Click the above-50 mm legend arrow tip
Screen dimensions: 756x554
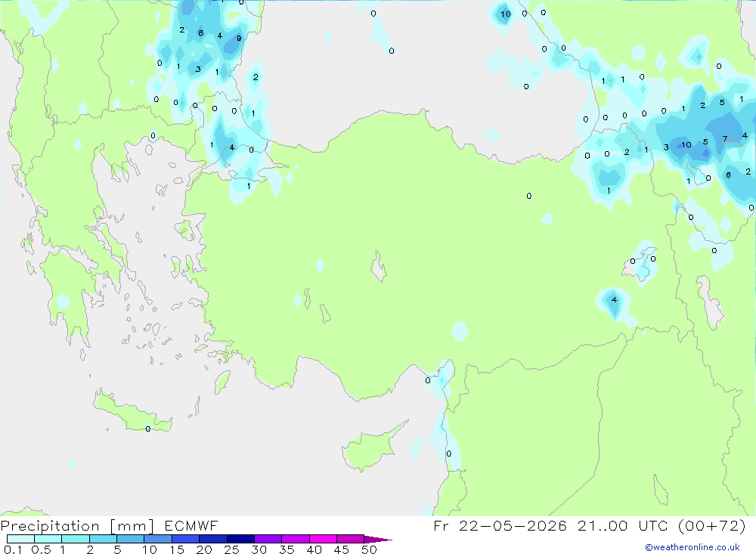[378, 540]
